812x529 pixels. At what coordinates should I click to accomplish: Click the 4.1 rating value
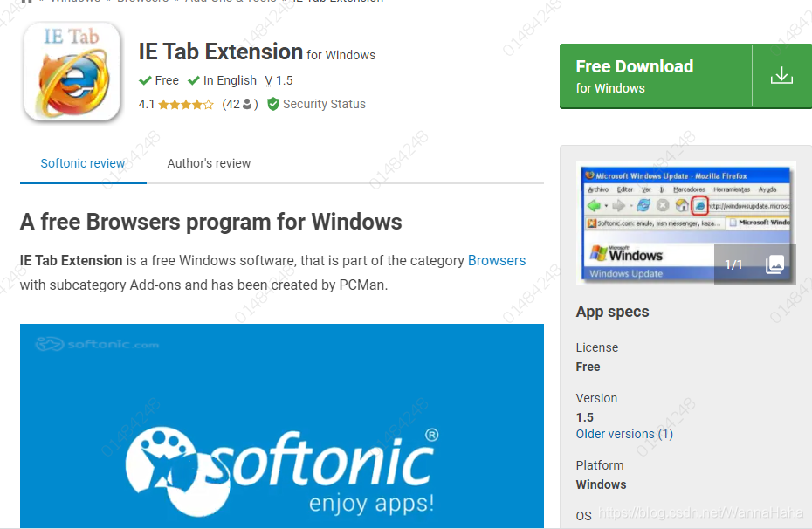click(147, 104)
